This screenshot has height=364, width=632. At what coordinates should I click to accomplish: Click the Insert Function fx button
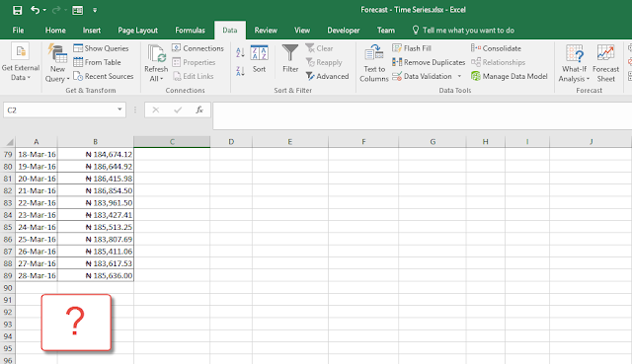pyautogui.click(x=199, y=109)
